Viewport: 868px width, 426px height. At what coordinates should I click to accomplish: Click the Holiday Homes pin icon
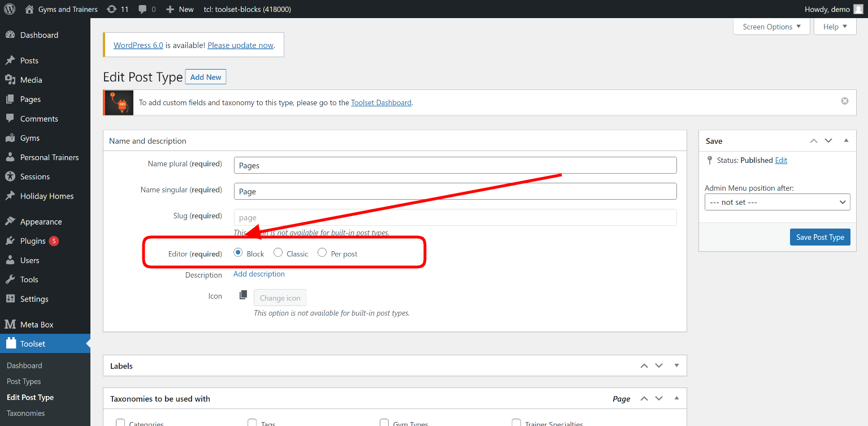tap(10, 196)
